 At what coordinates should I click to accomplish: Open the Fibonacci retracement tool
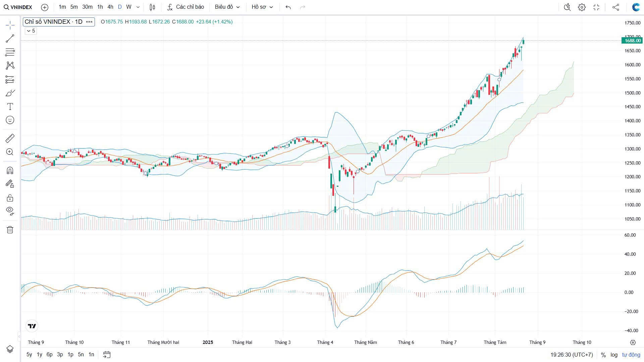10,52
